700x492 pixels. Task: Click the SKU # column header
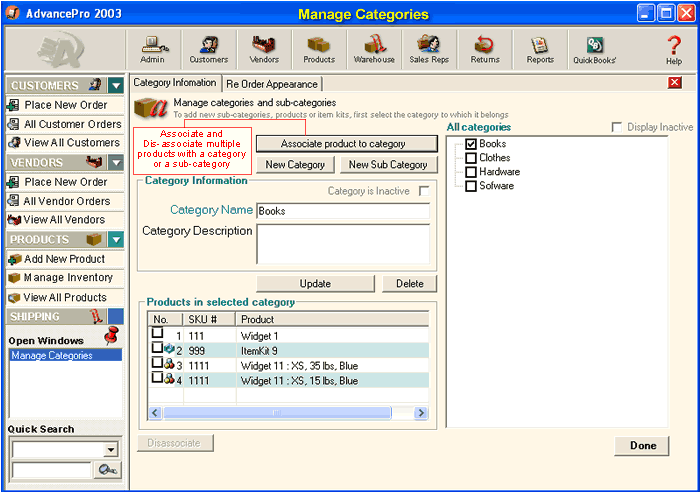click(x=209, y=319)
